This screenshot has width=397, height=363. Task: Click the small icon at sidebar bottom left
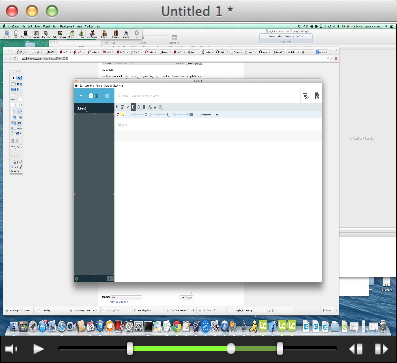point(77,279)
